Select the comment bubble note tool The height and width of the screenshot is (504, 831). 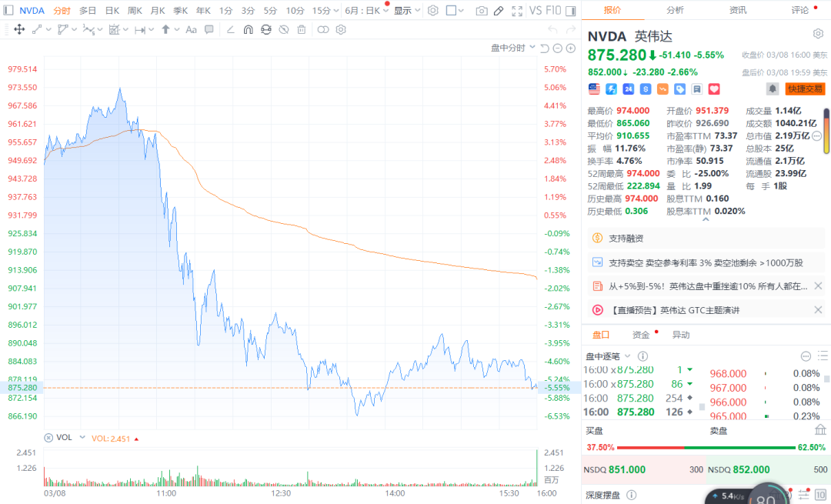[209, 30]
